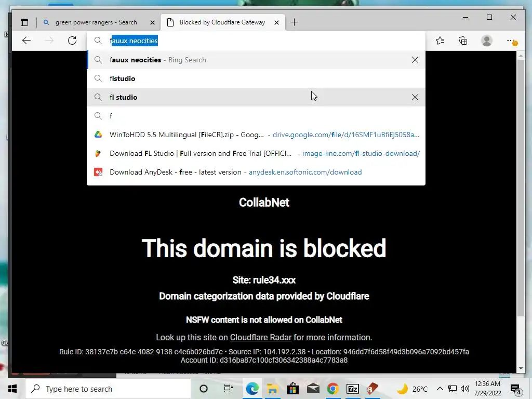Open the notification center icon
This screenshot has height=399, width=532.
click(515, 389)
